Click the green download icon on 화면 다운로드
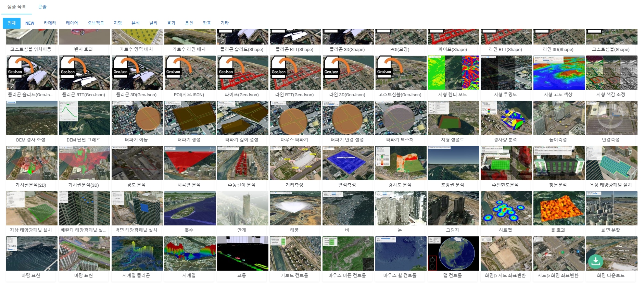644x284 pixels. (x=595, y=261)
